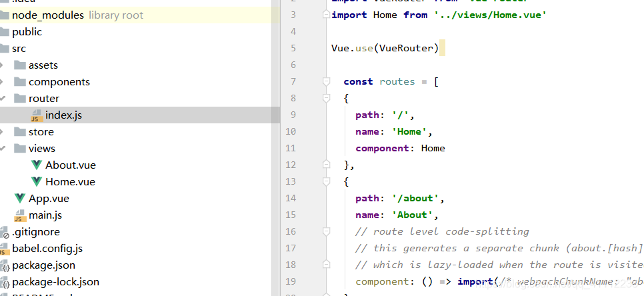
Task: Click the folder icon beside components
Action: 20,82
